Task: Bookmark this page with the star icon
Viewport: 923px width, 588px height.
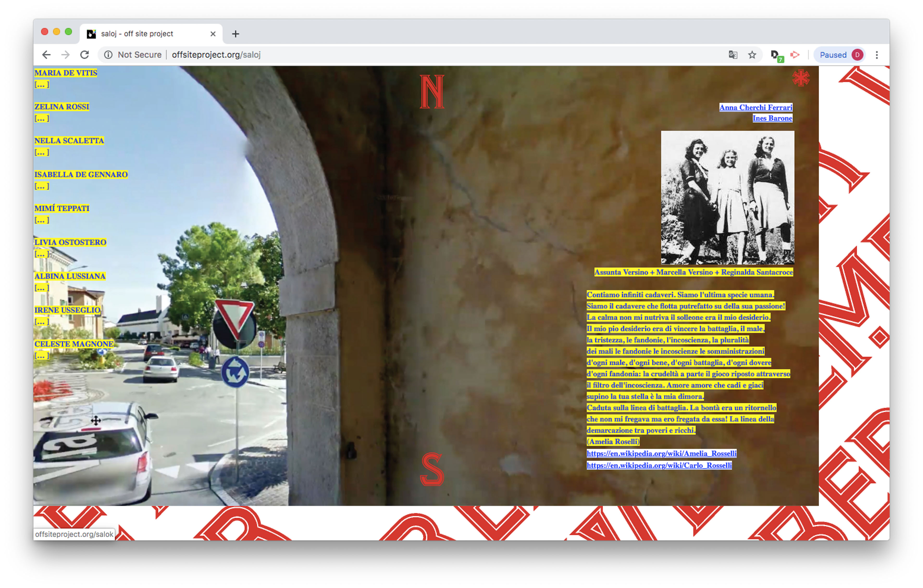Action: pyautogui.click(x=752, y=55)
